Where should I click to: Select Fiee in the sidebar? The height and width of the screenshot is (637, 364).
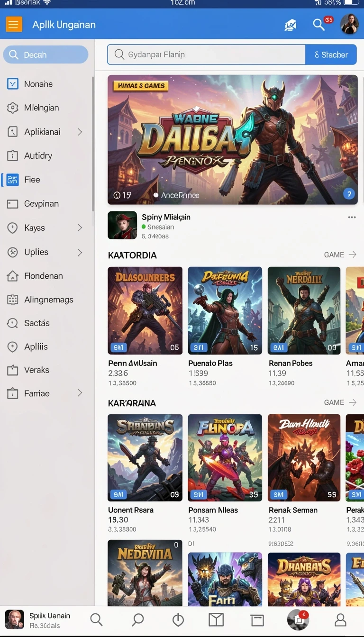(x=46, y=180)
